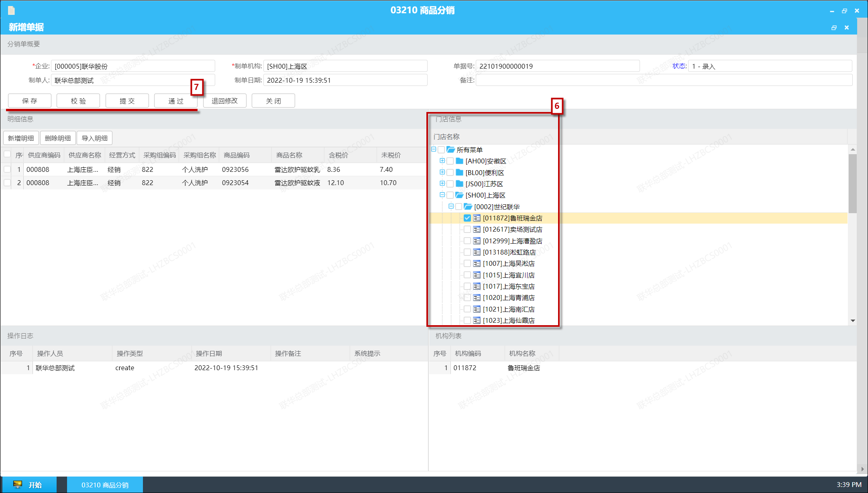This screenshot has width=868, height=493.
Task: Select institution row 011872 鲁班瑞金店
Action: click(642, 368)
